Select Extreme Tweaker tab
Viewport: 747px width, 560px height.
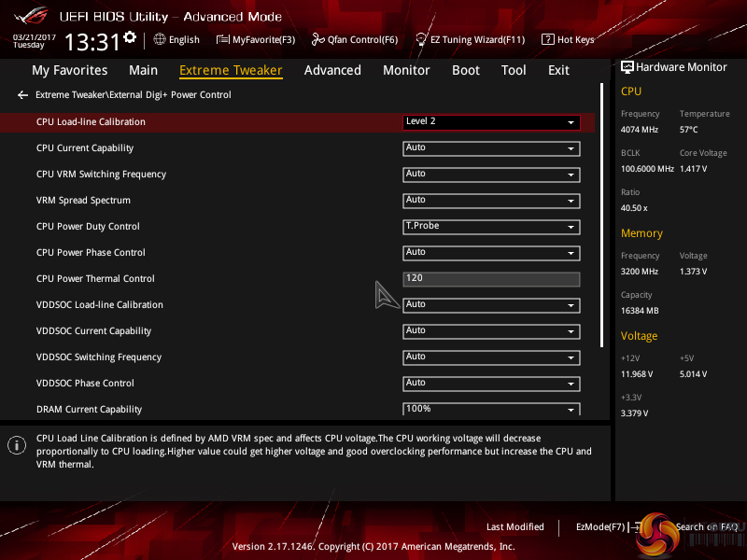[231, 71]
